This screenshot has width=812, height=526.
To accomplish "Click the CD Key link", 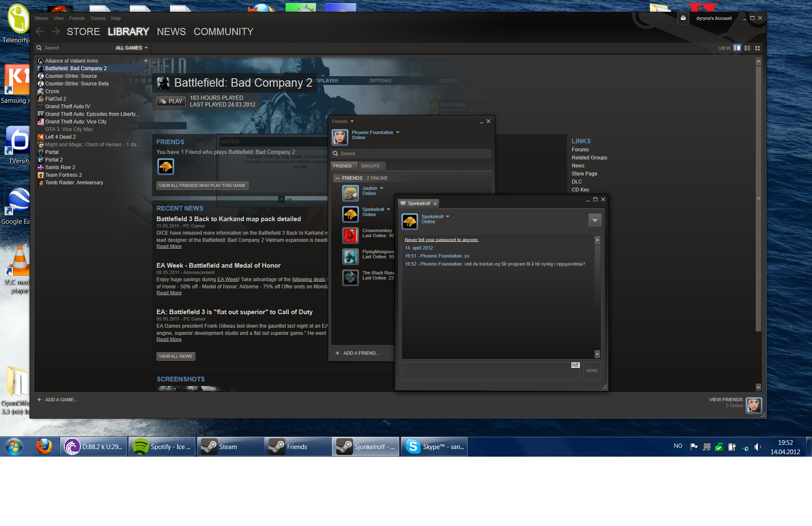I will (x=580, y=190).
